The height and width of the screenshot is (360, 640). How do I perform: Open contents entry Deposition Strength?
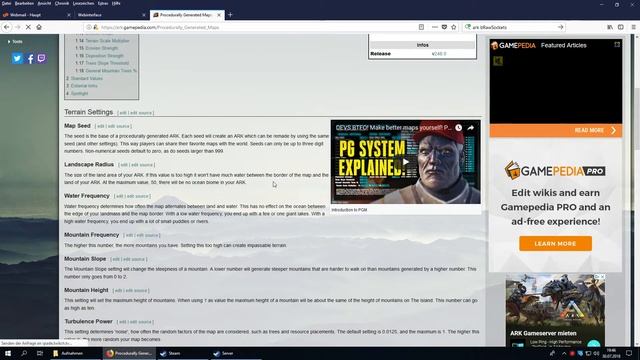[104, 56]
